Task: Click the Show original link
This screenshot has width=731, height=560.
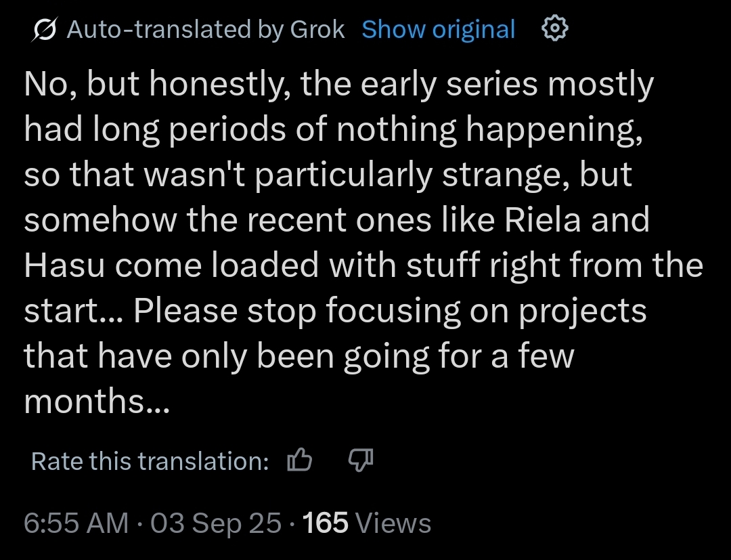Action: (x=438, y=29)
